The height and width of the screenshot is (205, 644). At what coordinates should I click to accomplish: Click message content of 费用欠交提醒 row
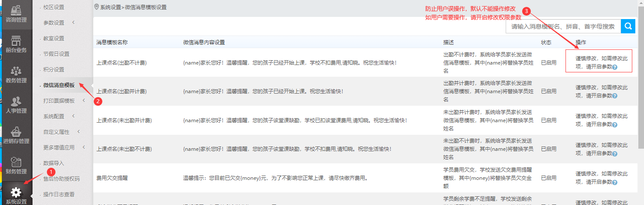[x=275, y=178]
